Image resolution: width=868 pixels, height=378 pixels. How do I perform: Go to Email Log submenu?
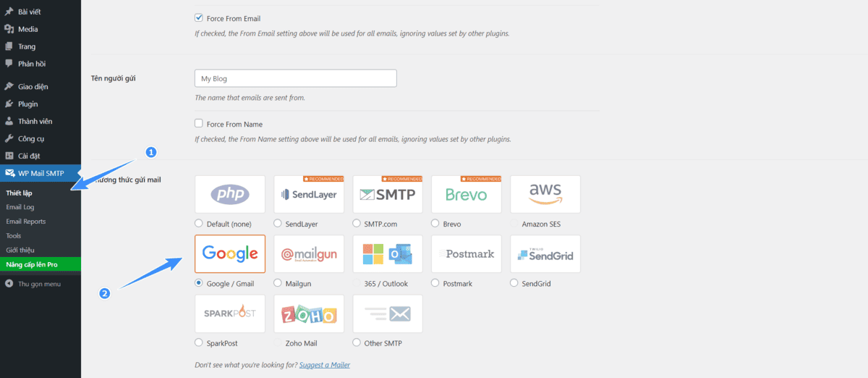(x=20, y=207)
